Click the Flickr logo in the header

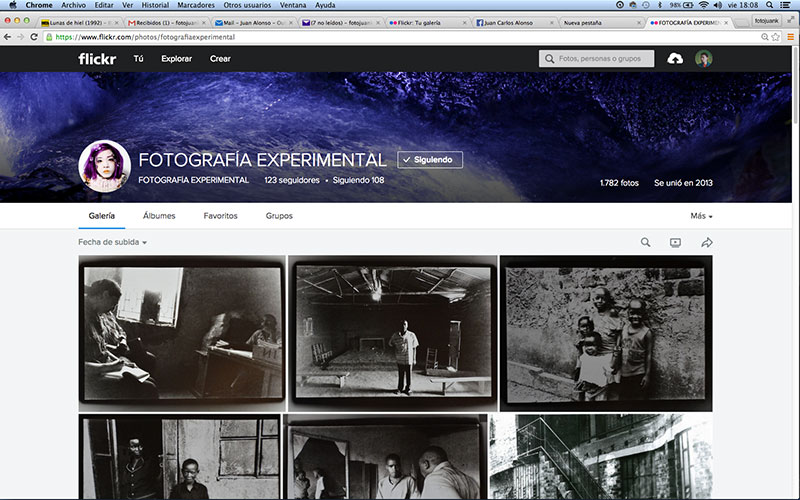click(x=99, y=59)
